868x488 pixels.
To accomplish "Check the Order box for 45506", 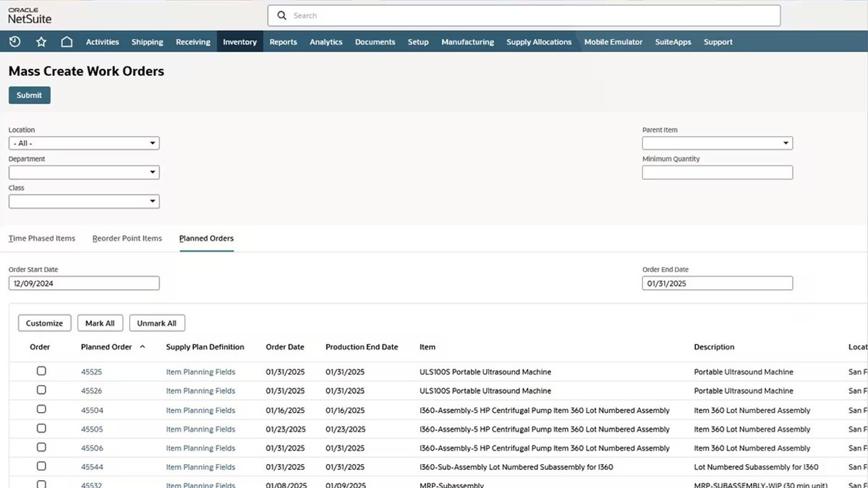I will [x=41, y=448].
